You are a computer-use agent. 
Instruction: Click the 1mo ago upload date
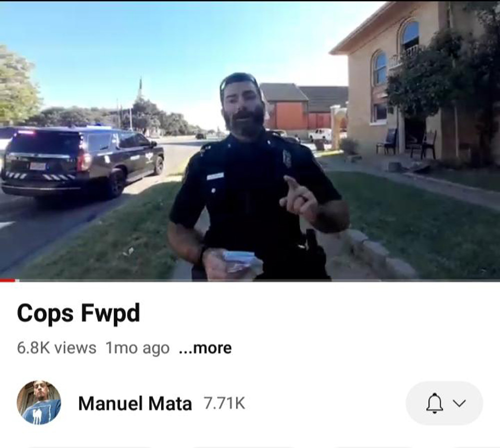137,348
